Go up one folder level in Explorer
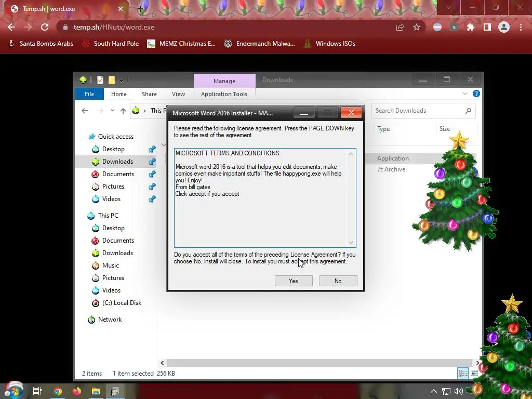Viewport: 532px width, 399px height. [x=123, y=111]
